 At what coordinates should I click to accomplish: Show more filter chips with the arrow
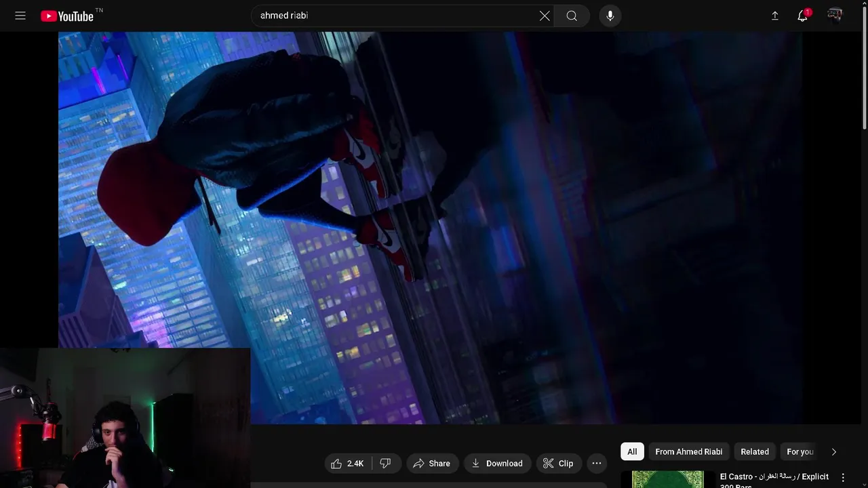pyautogui.click(x=834, y=451)
